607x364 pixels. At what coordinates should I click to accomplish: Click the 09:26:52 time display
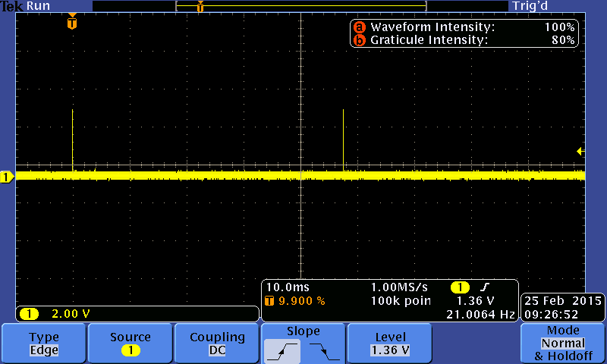[x=552, y=314]
